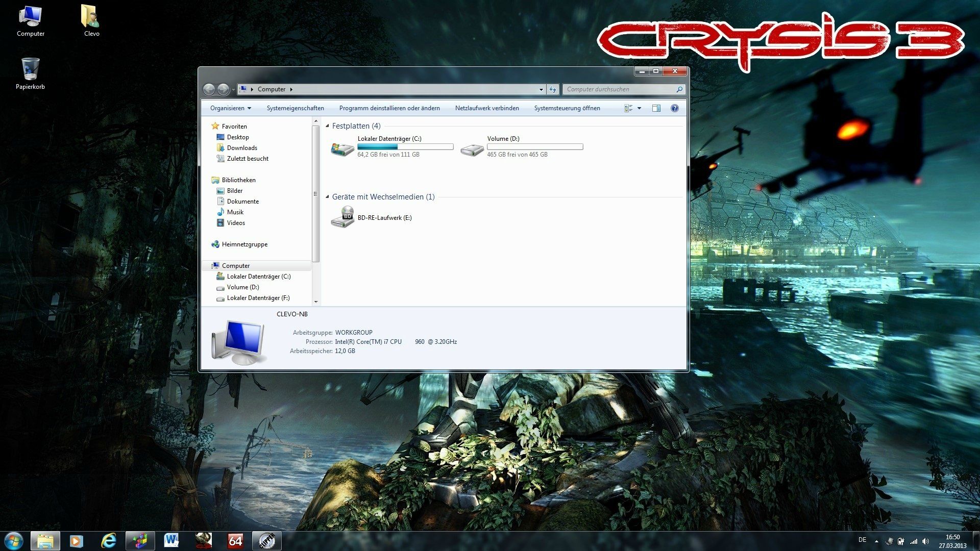Click Netzlaufwerk verbinden
This screenshot has width=980, height=551.
click(487, 108)
